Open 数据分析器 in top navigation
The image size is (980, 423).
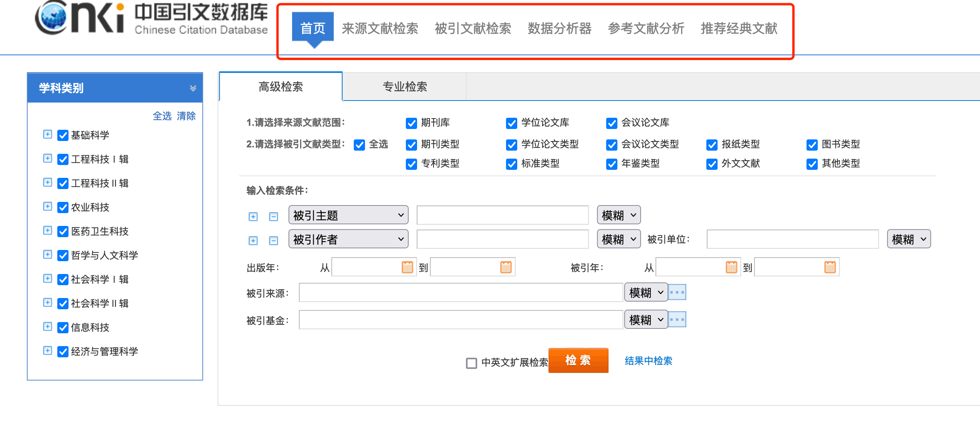(x=559, y=28)
